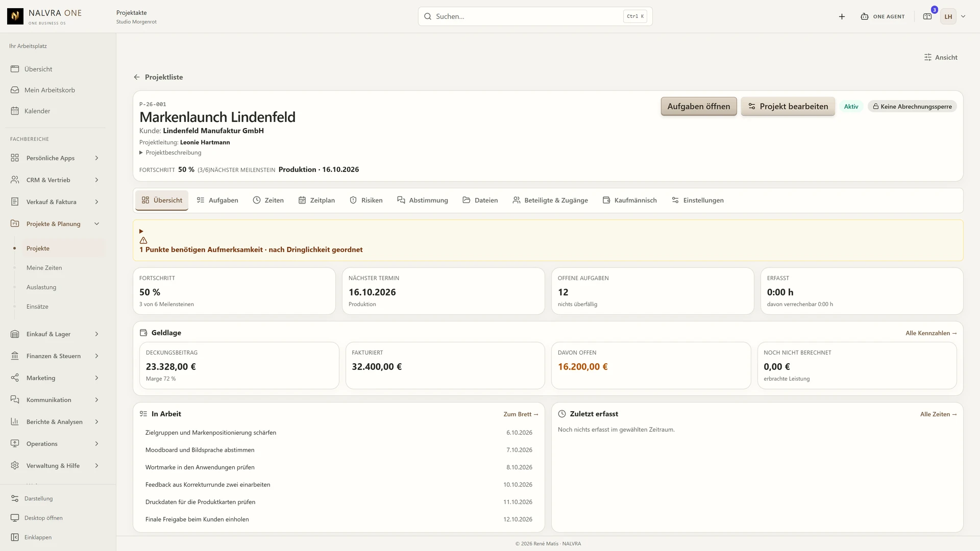Focus the Suchen search field
The image size is (980, 551).
535,16
